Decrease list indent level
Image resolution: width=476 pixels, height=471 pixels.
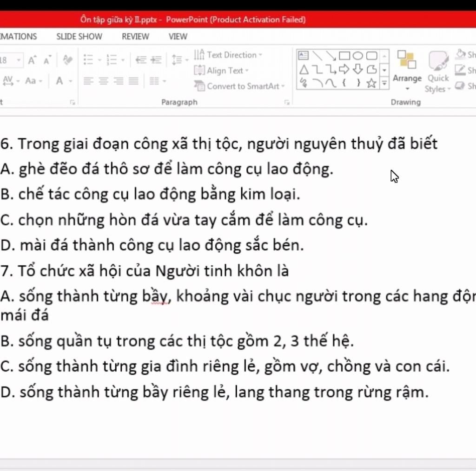[x=140, y=60]
